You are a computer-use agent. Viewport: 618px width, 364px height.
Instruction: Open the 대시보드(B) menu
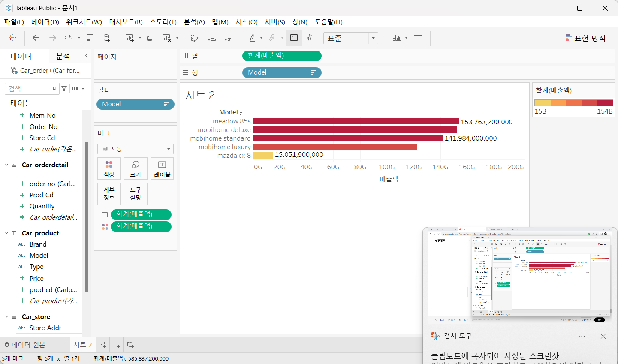[126, 22]
